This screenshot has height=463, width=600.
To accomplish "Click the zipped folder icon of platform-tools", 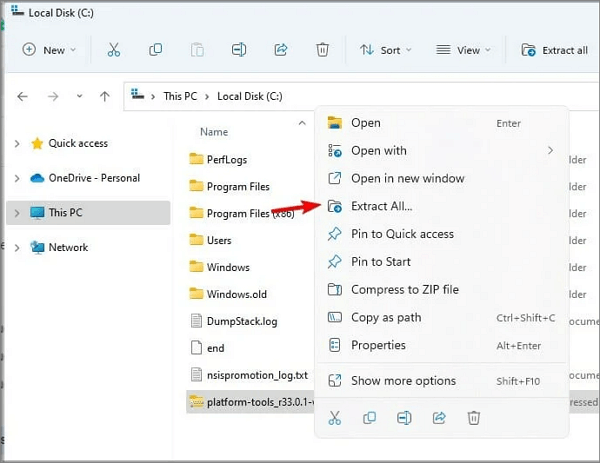I will 196,401.
